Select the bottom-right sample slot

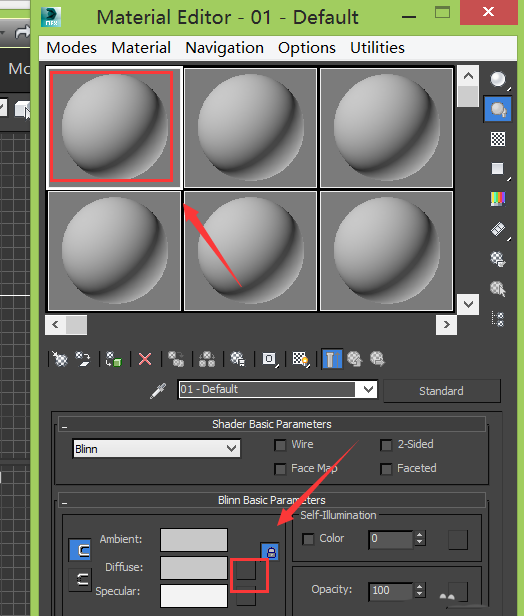(x=387, y=251)
